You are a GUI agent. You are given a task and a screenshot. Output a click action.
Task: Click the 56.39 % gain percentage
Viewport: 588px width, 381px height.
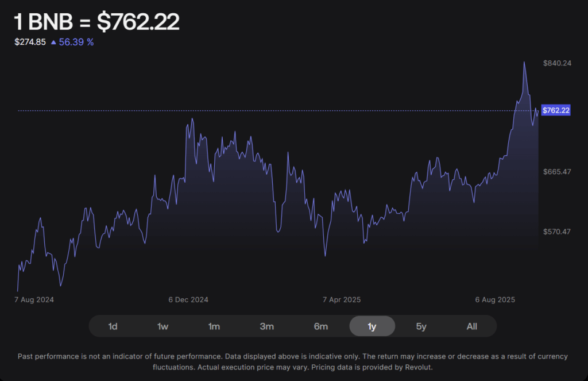[76, 42]
